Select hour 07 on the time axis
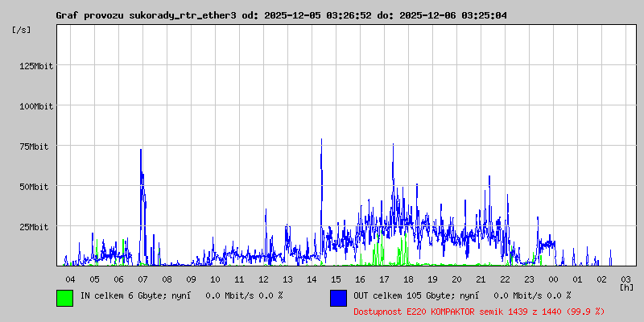644x322 pixels. [142, 279]
